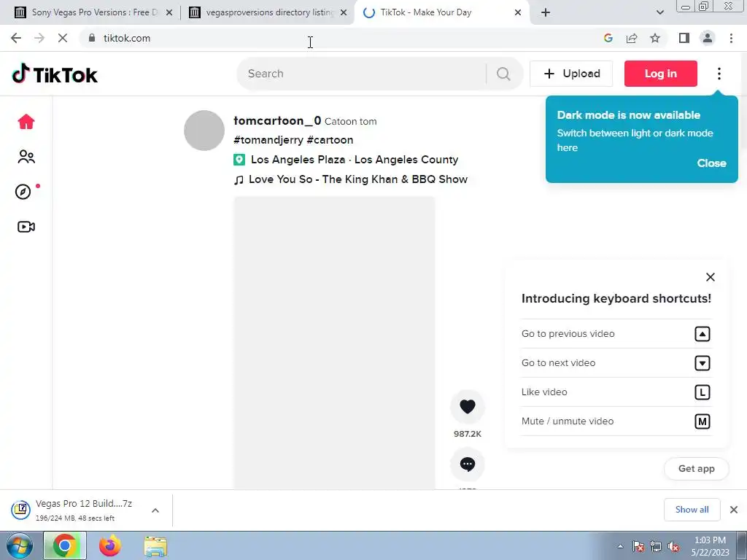Open Firefox in the taskbar
Screen dimensions: 747x560
click(x=109, y=545)
